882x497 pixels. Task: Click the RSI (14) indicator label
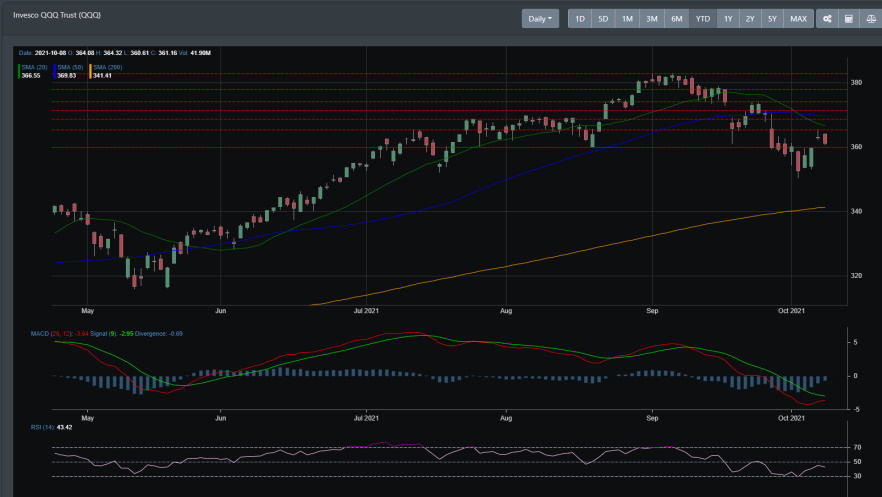(43, 427)
